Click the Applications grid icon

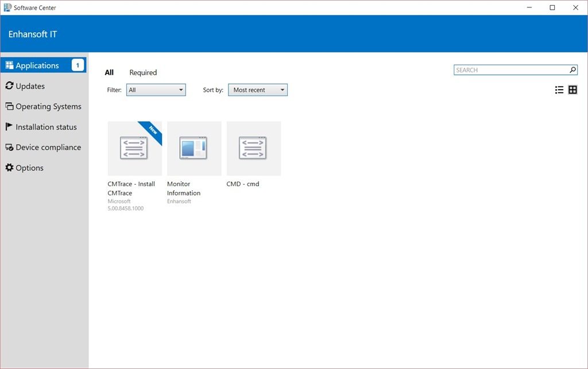coord(9,66)
